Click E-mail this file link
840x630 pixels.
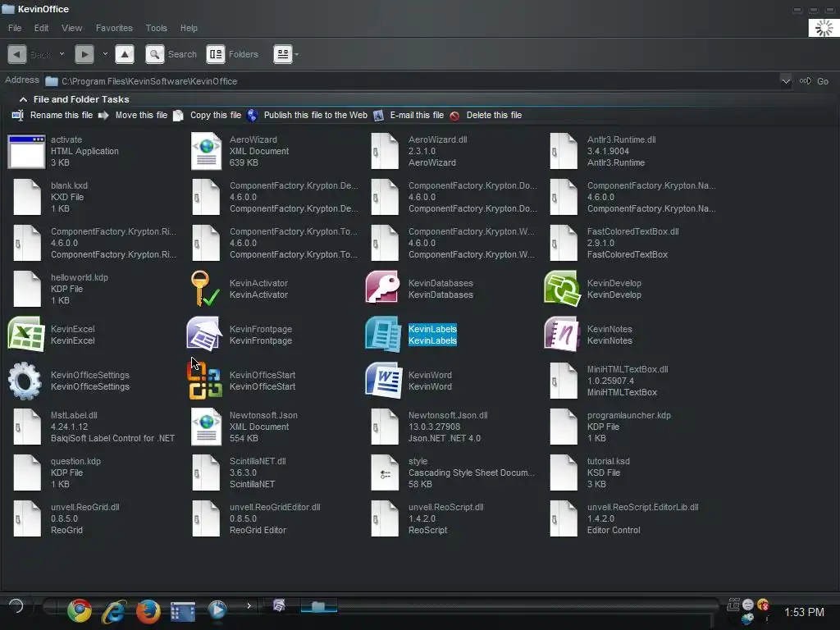(417, 115)
